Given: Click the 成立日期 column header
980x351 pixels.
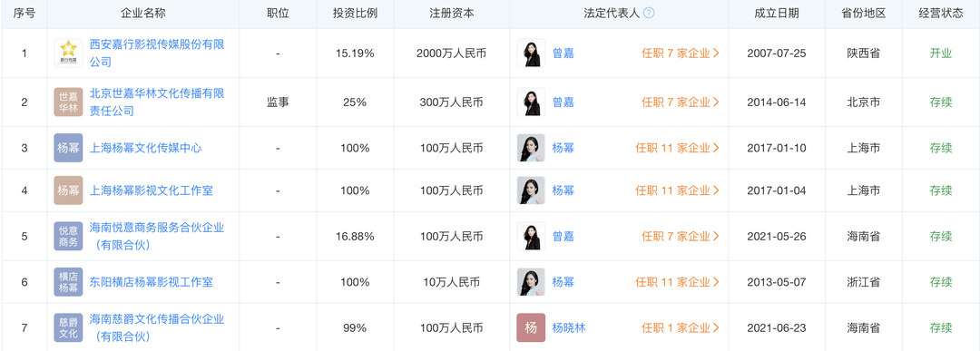Looking at the screenshot, I should click(x=776, y=13).
